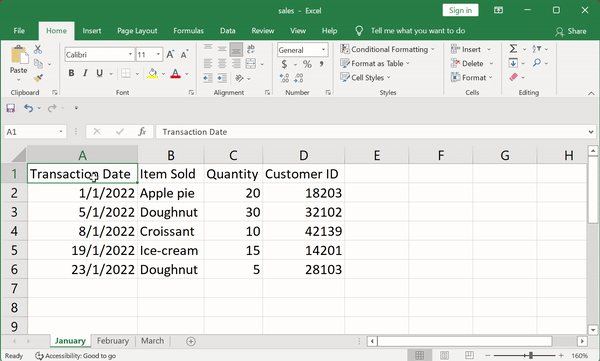Switch to the February sheet tab

pyautogui.click(x=112, y=341)
